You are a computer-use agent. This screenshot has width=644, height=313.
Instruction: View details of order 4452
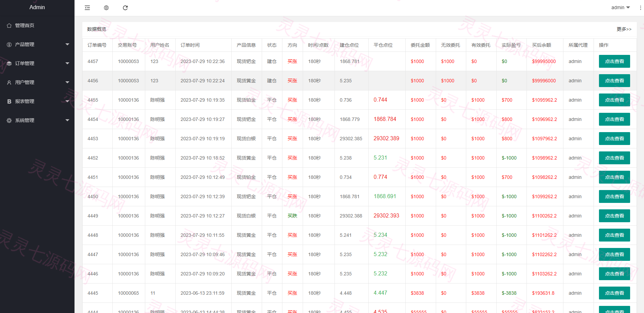615,158
